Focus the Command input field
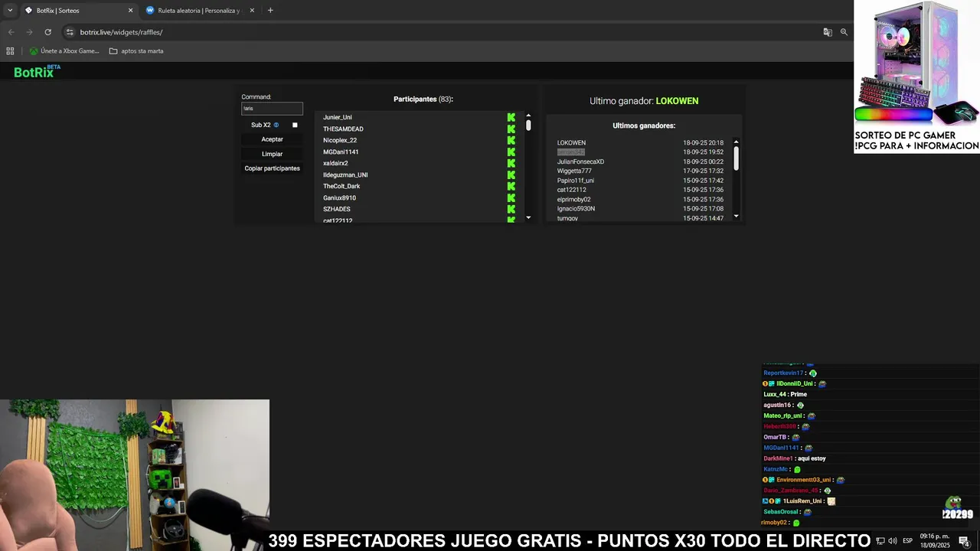The image size is (980, 551). [x=272, y=109]
